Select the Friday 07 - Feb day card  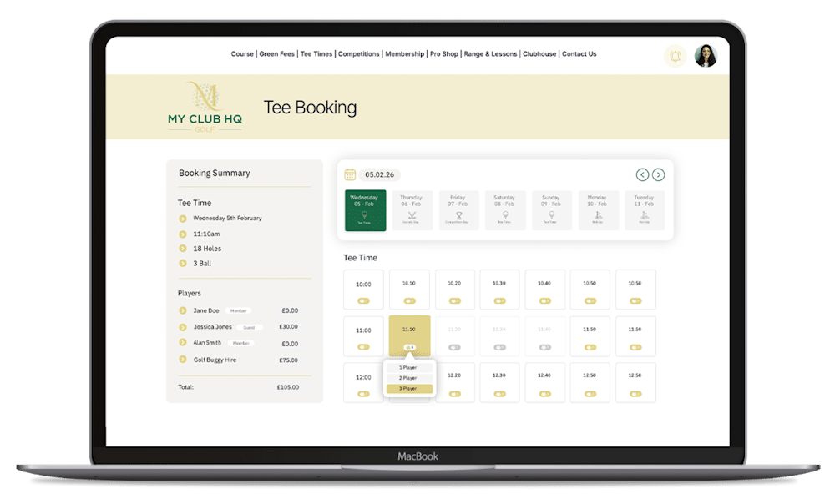[x=458, y=210]
